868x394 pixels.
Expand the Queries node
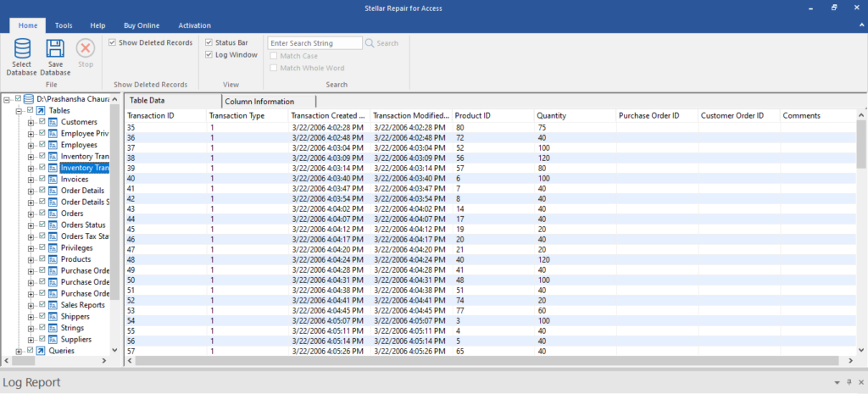(x=19, y=352)
